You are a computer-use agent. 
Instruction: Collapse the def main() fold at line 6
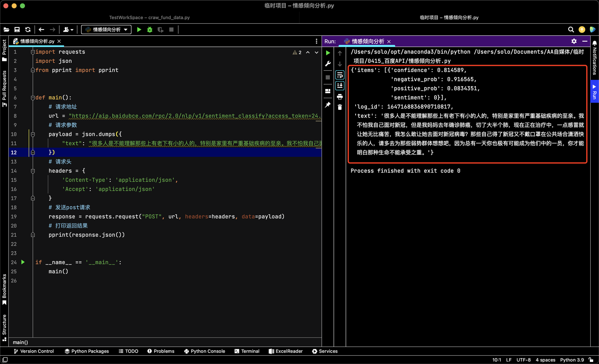pyautogui.click(x=32, y=98)
